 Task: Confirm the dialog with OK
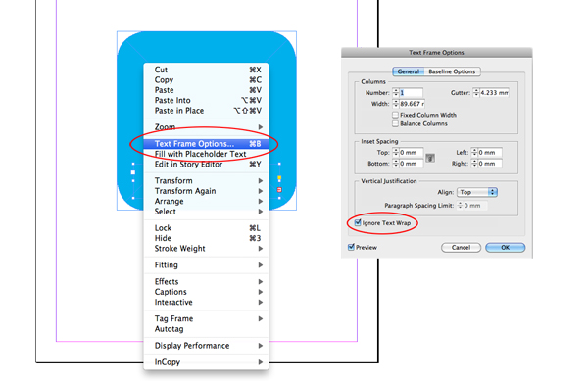point(505,247)
